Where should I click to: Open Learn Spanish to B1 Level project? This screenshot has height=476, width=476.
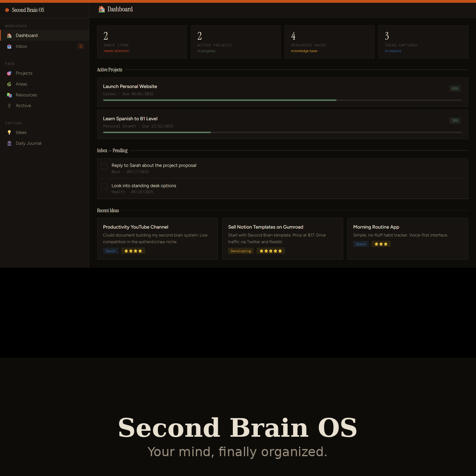pos(282,125)
